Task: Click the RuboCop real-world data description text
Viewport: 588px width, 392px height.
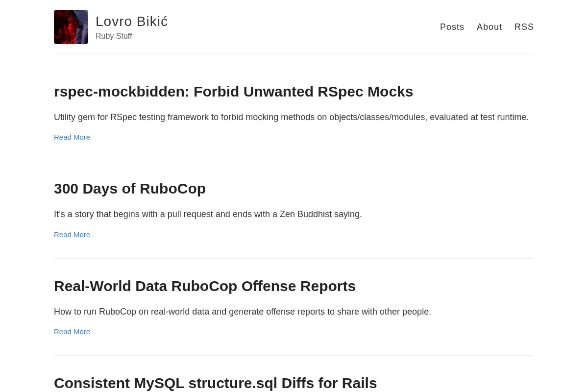Action: pos(243,312)
